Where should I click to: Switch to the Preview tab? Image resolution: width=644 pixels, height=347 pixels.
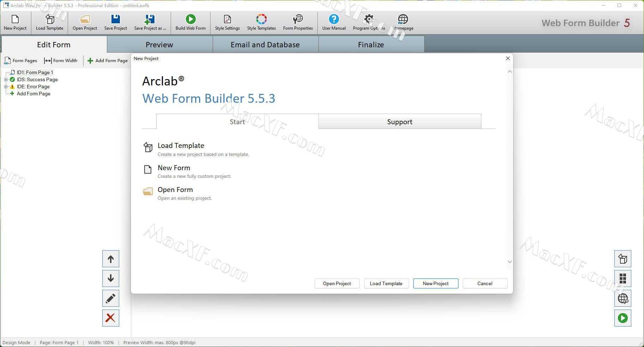click(x=159, y=44)
